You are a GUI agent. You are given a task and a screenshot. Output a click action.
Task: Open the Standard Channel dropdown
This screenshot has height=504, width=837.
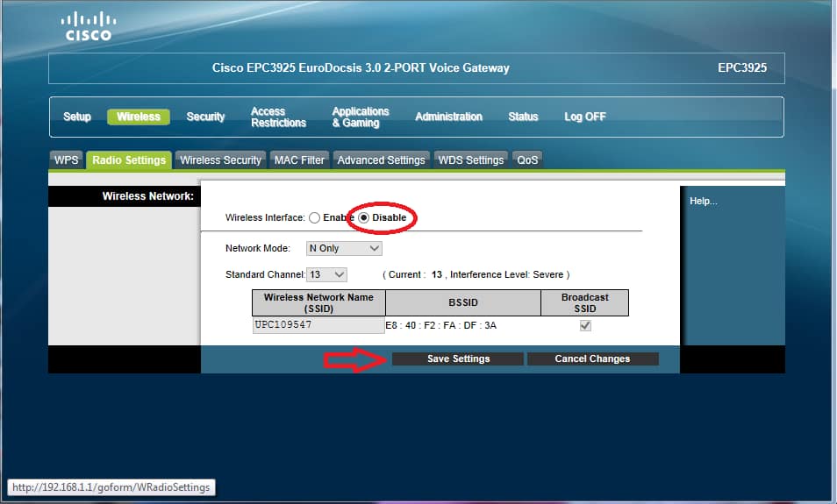(326, 274)
